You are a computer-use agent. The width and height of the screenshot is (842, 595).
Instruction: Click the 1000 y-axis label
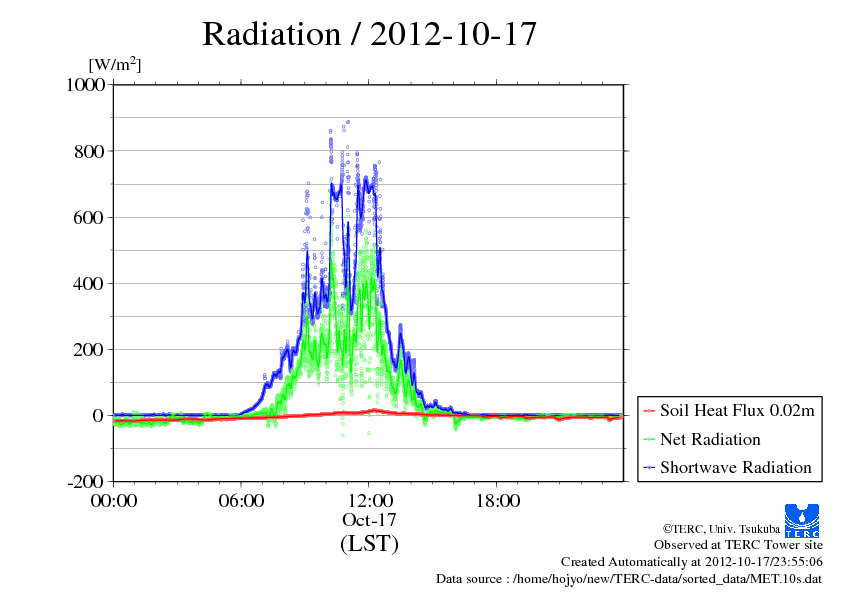[x=85, y=84]
